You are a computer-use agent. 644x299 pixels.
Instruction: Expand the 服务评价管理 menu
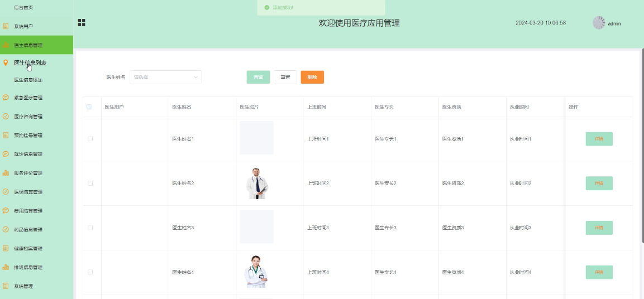36,173
